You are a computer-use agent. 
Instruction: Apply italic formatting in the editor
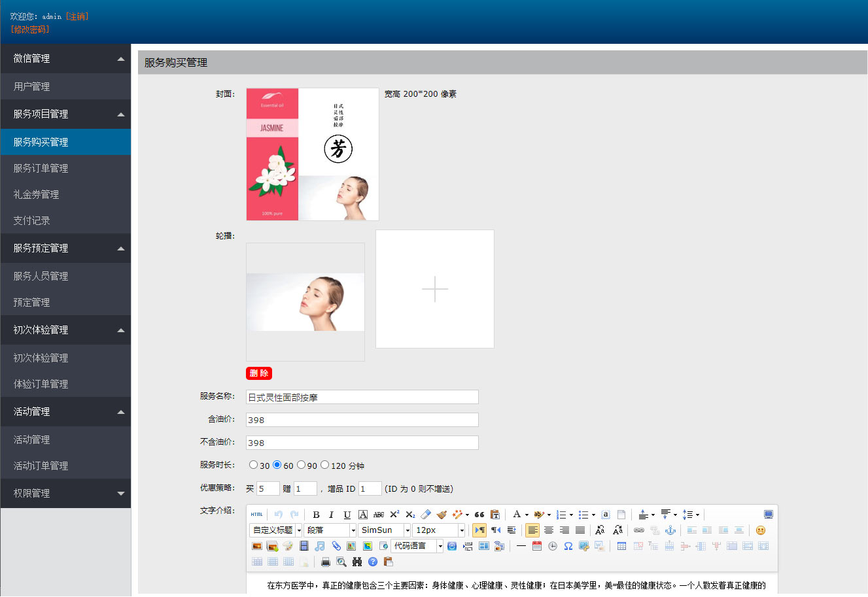331,515
